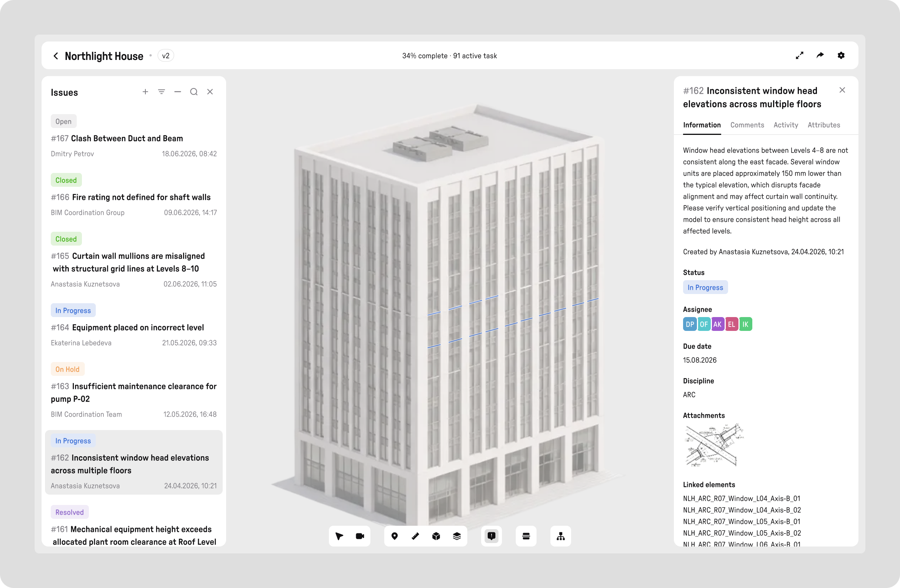This screenshot has height=588, width=900.
Task: Select linked element NLH_ARC_R07_Window_L05_Axis-B_02
Action: pyautogui.click(x=742, y=533)
